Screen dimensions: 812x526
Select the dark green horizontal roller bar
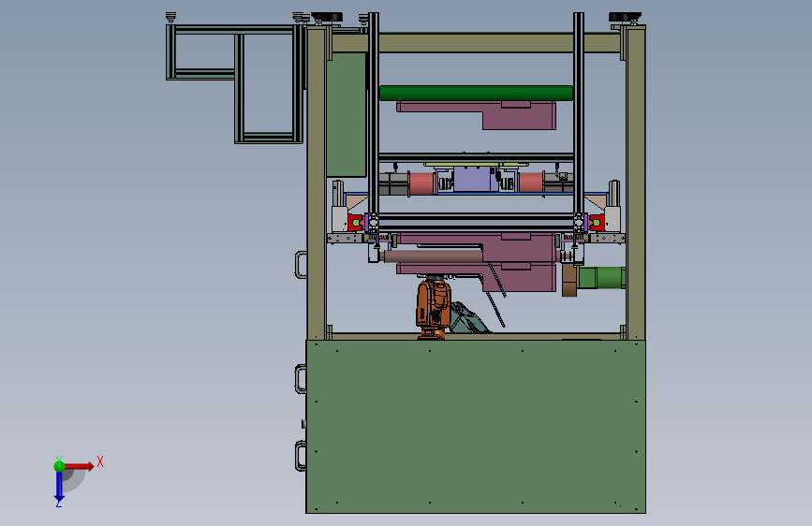(476, 94)
